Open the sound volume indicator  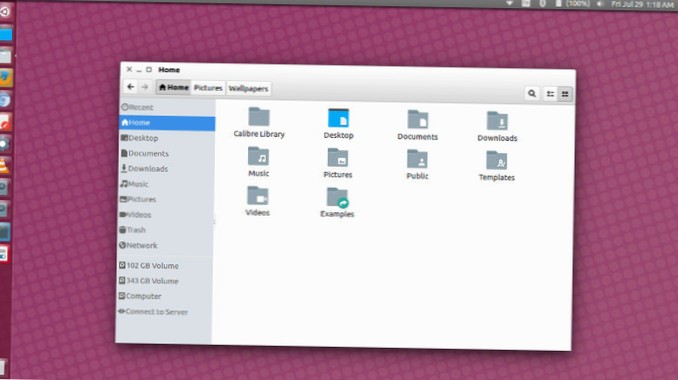(x=600, y=4)
